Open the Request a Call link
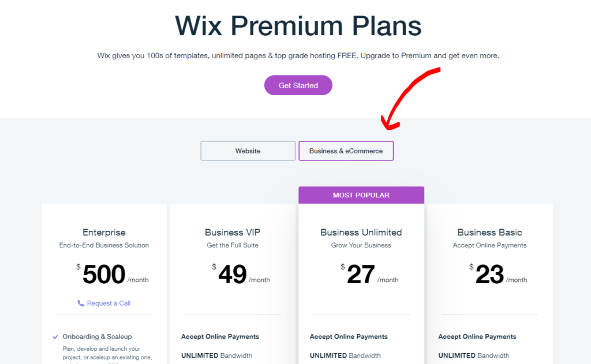Screen dimensions: 591x364 point(109,303)
